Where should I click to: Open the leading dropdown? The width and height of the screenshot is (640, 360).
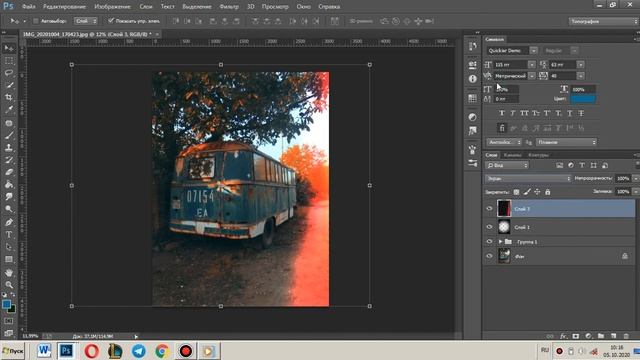(x=580, y=64)
